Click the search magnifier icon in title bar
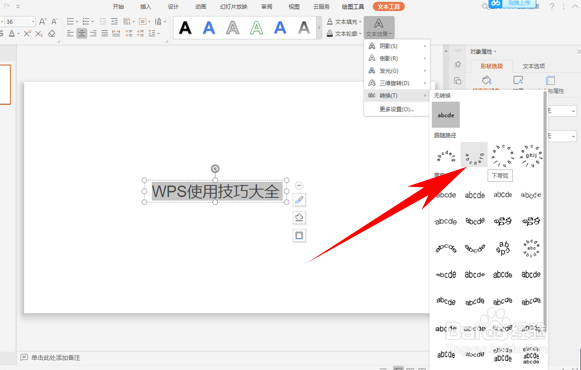The height and width of the screenshot is (370, 581). (x=485, y=6)
